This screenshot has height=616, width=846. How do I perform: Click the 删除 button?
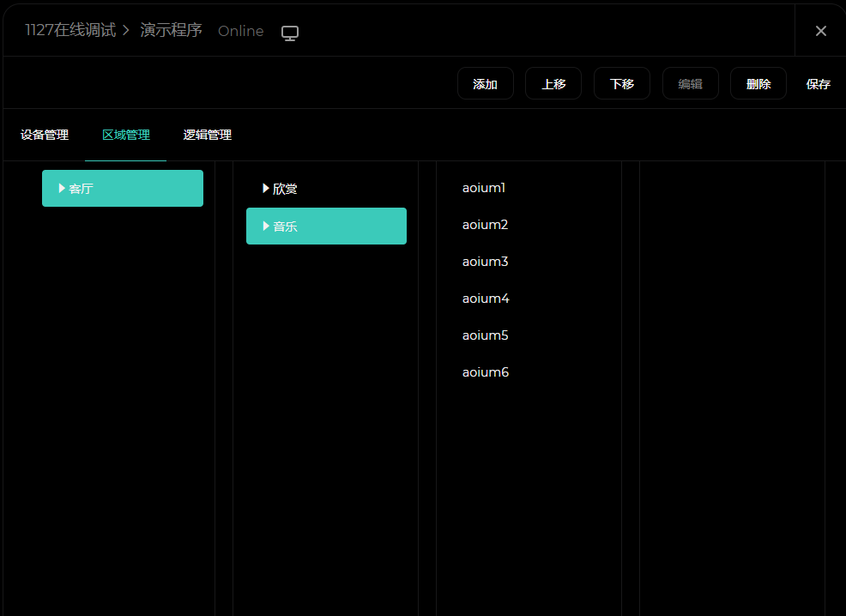tap(758, 83)
